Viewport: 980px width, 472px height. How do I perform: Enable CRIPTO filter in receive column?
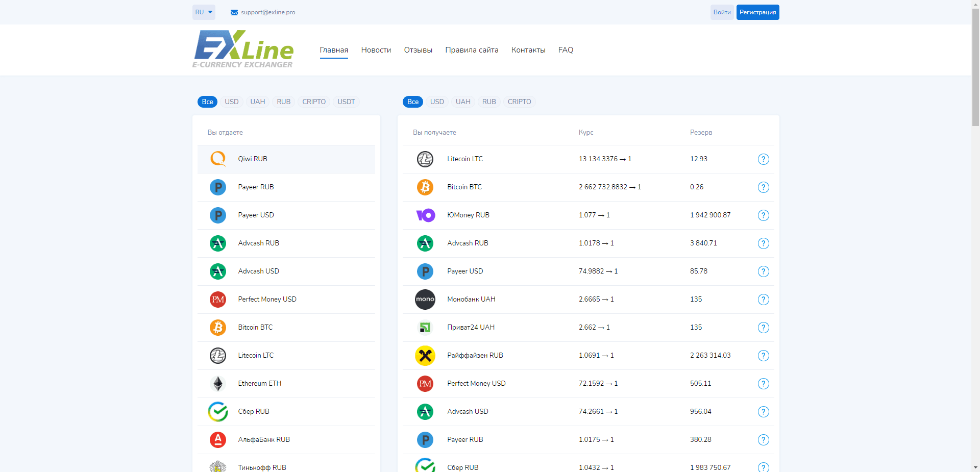(519, 102)
